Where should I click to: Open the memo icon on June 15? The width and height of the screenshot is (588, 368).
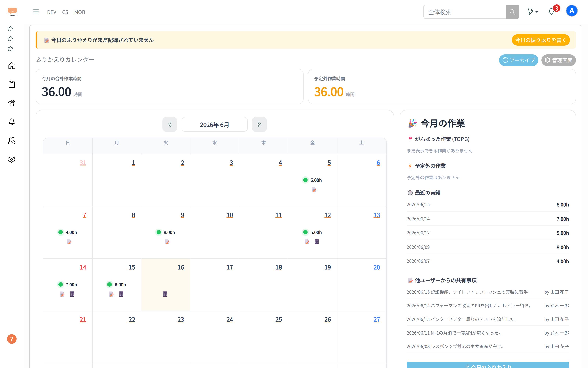pyautogui.click(x=111, y=294)
